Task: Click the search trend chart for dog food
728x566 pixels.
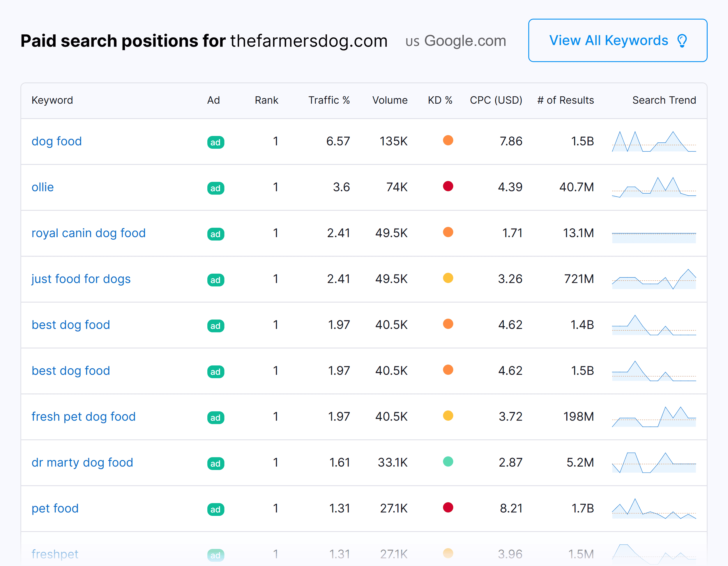Action: (654, 142)
